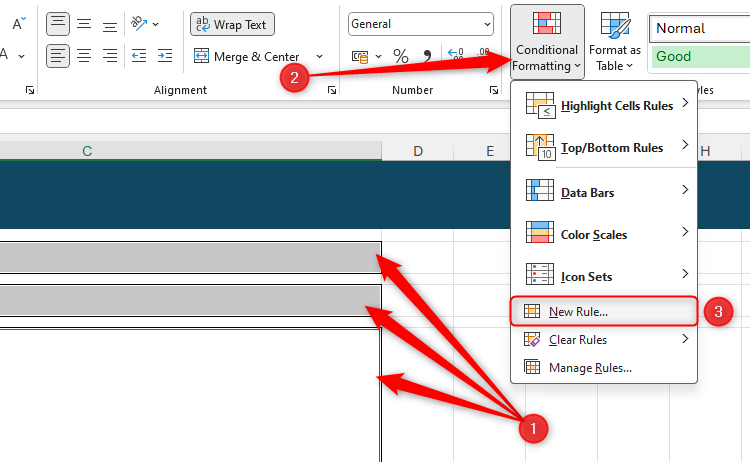
Task: Click the Merge & Center button
Action: (x=247, y=57)
